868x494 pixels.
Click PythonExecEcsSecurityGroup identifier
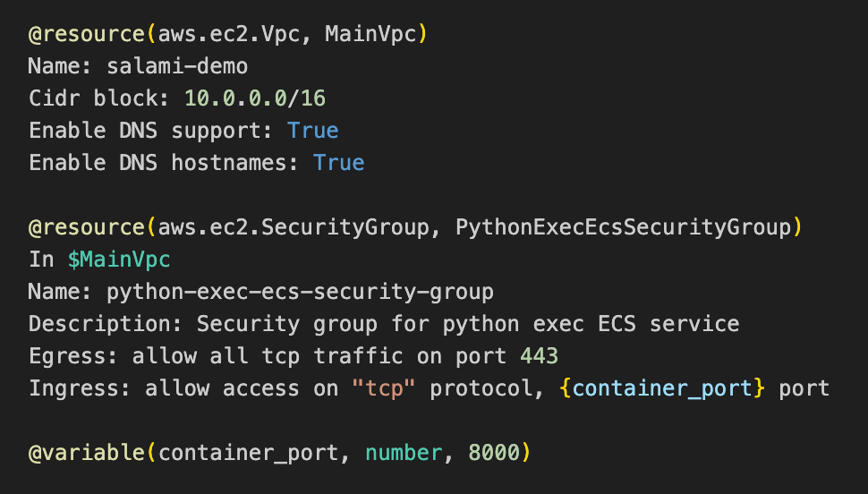click(624, 227)
